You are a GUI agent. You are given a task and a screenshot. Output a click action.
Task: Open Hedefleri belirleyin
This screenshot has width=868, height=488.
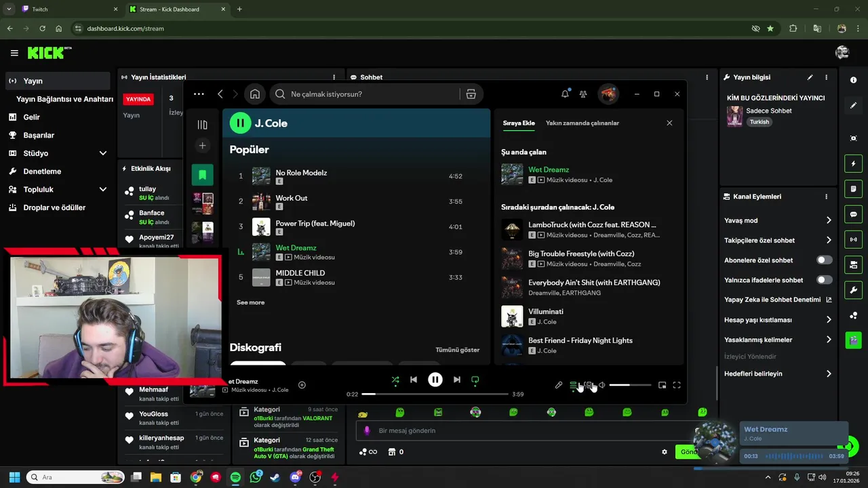coord(778,373)
